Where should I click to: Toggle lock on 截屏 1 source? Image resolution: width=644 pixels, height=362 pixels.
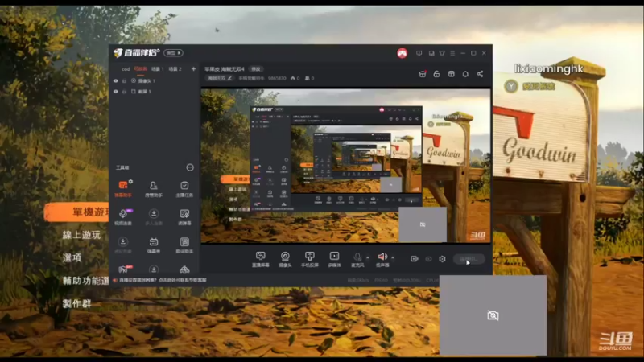(125, 92)
